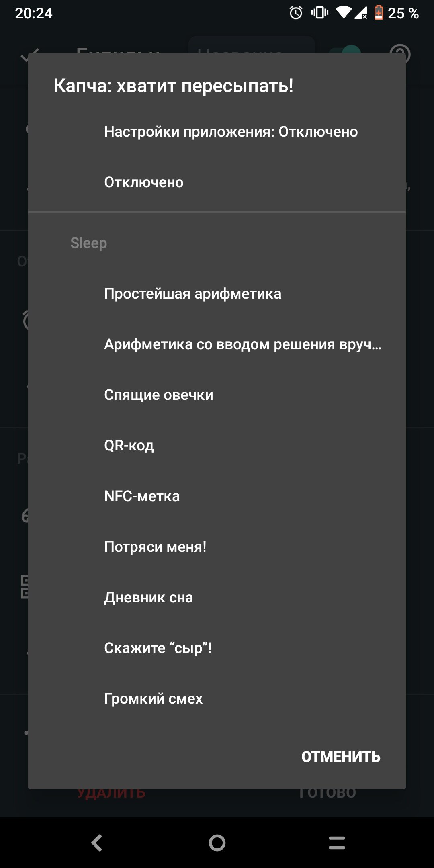Viewport: 434px width, 868px height.
Task: Tap the Android home circle button
Action: [x=217, y=843]
